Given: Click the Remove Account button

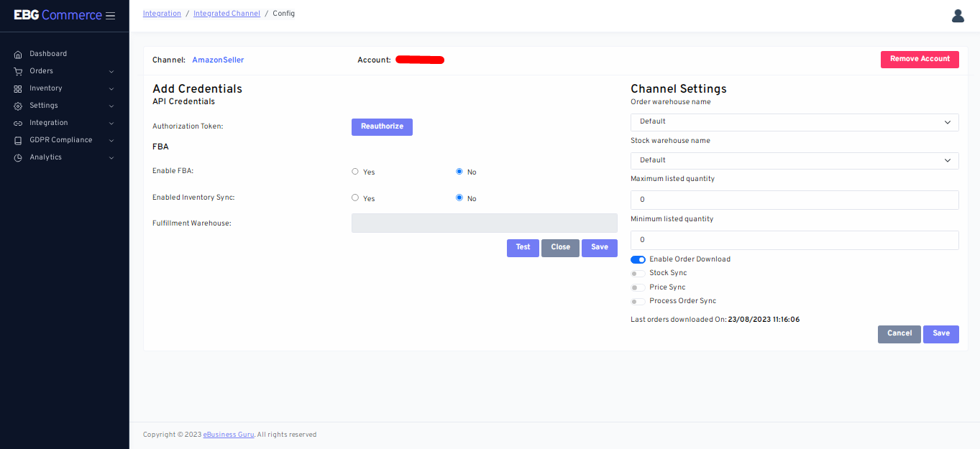Looking at the screenshot, I should point(919,59).
